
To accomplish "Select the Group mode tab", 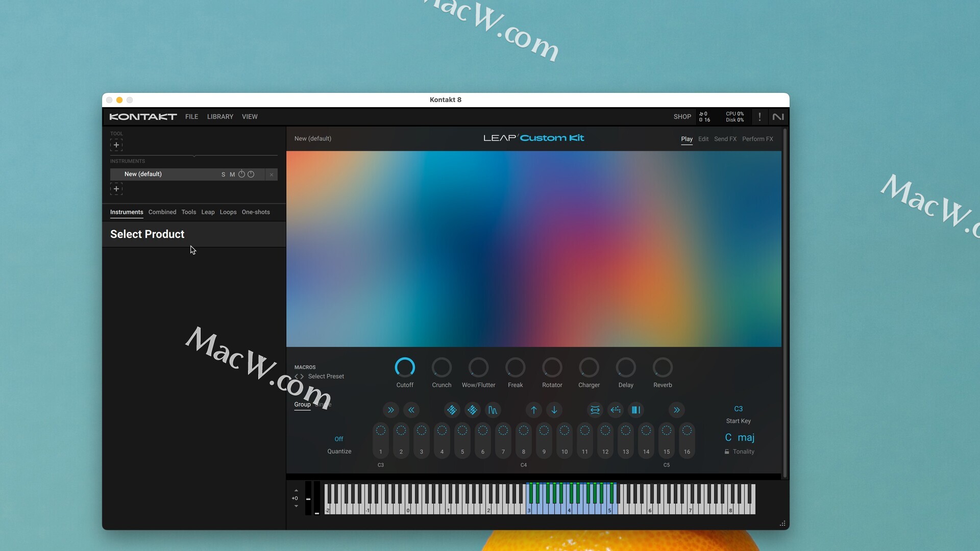I will click(302, 405).
